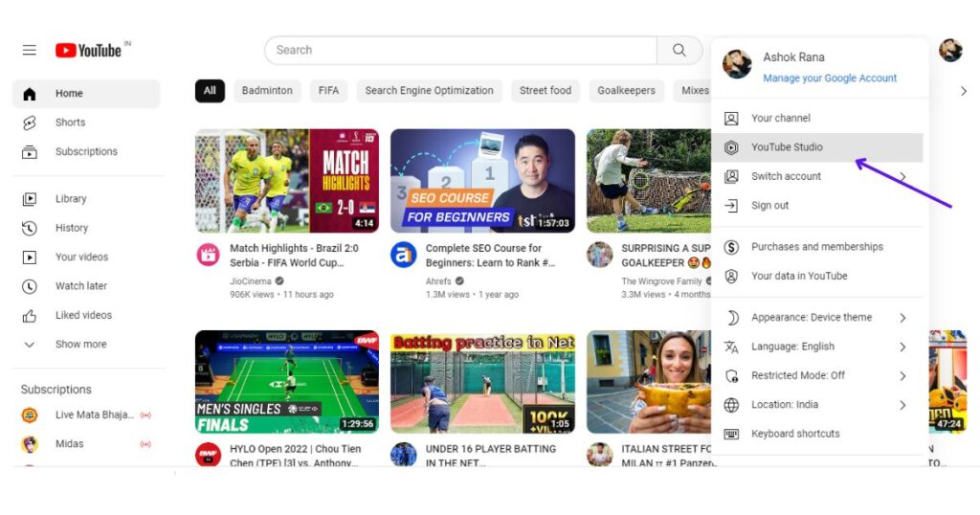Viewport: 980px width, 515px height.
Task: Open Live Mata Bhaja subscription channel
Action: (85, 415)
